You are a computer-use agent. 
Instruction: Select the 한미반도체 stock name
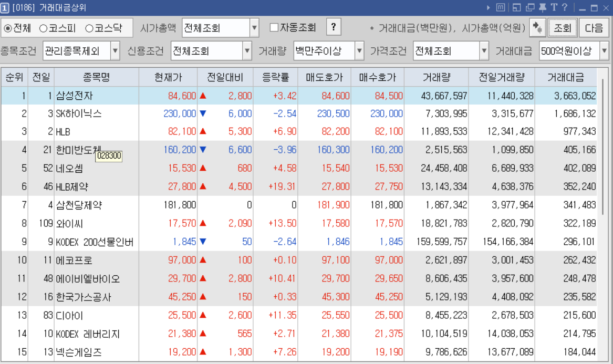point(79,150)
